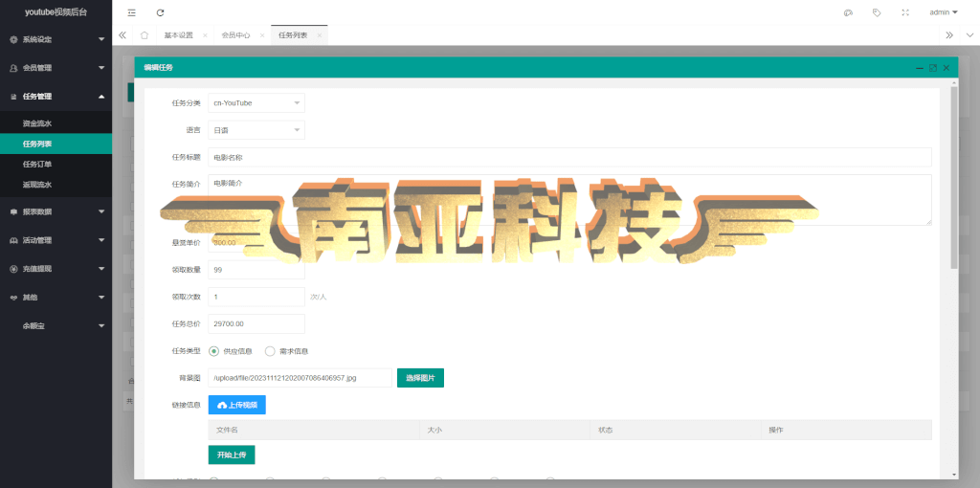Image resolution: width=980 pixels, height=488 pixels.
Task: Open 资金流水 in the sidebar
Action: 56,123
